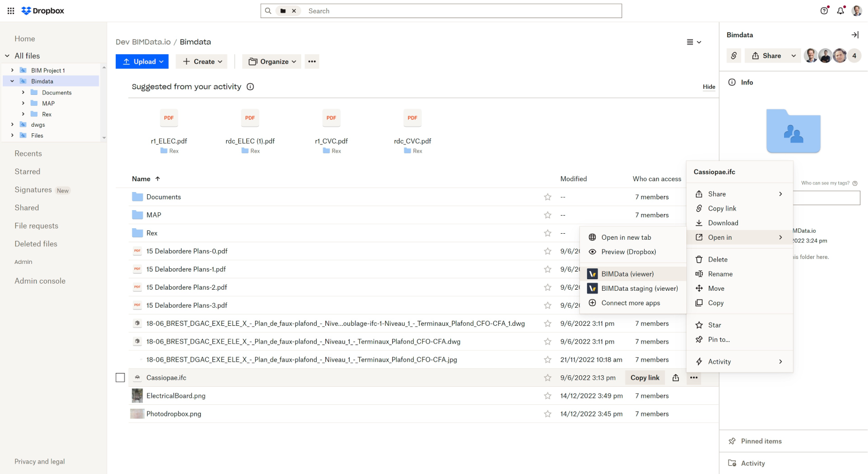
Task: Hide the suggested activity section
Action: [x=709, y=87]
